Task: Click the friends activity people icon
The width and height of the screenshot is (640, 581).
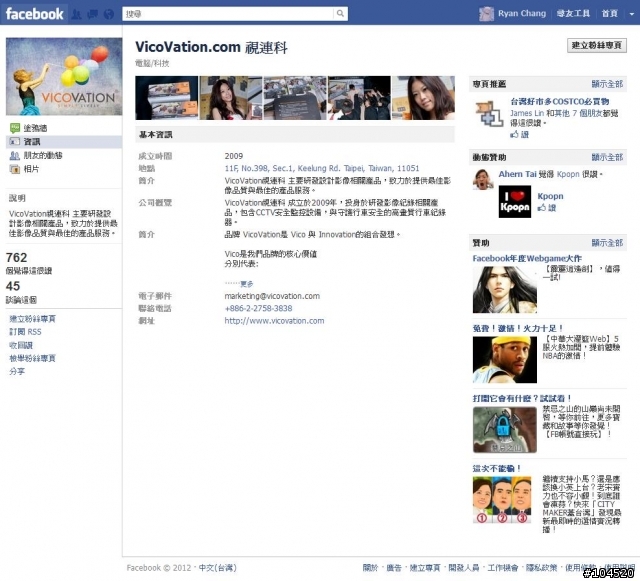Action: click(x=15, y=155)
